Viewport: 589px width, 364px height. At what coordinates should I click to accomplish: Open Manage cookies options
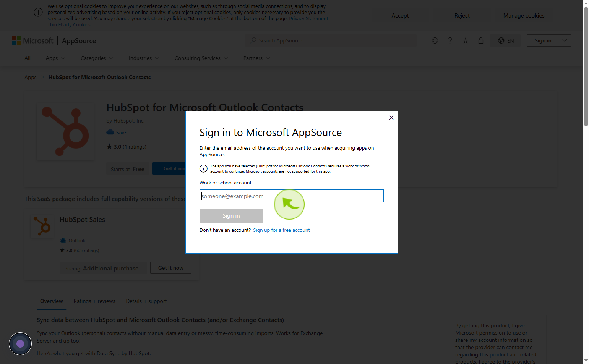524,16
